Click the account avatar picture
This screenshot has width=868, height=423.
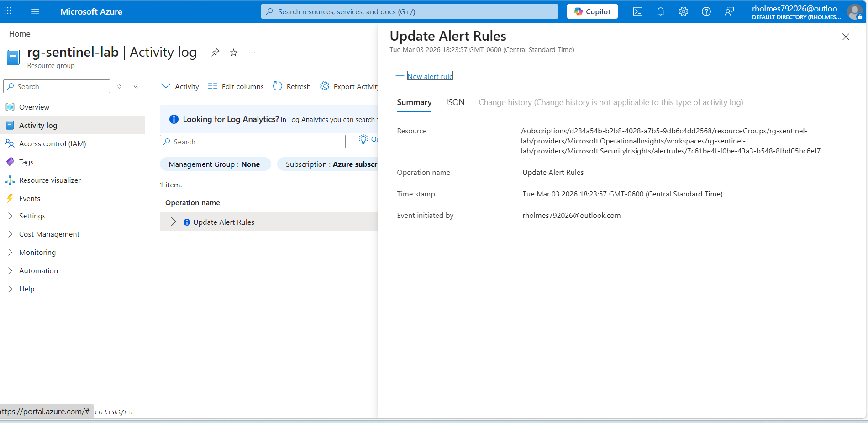pyautogui.click(x=854, y=12)
